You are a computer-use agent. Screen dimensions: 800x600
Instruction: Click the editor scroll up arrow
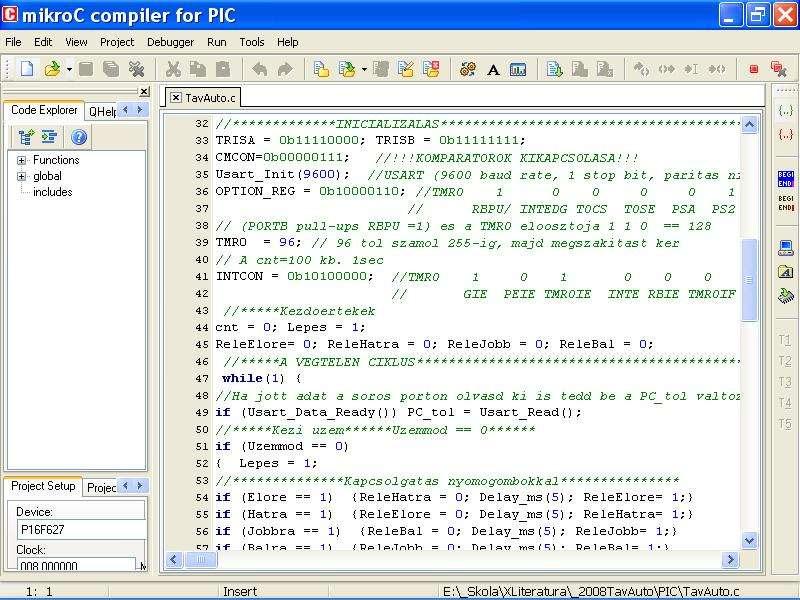click(749, 124)
